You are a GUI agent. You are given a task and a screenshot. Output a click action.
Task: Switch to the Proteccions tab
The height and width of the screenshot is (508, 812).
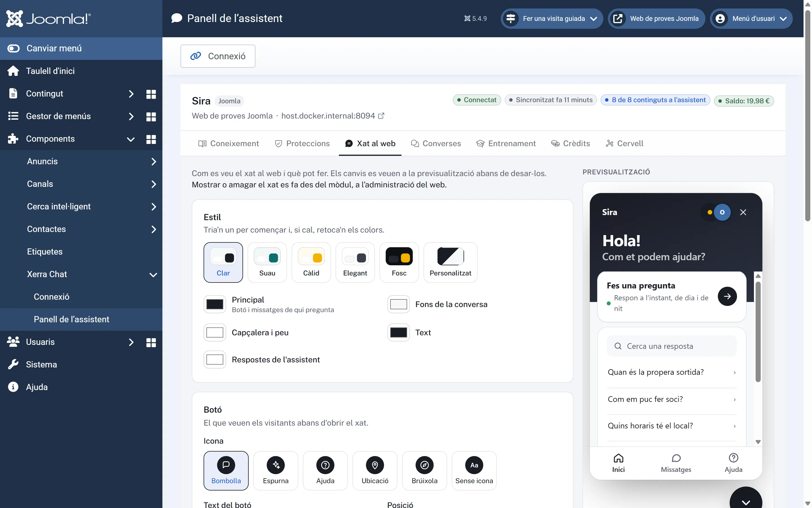click(x=302, y=143)
